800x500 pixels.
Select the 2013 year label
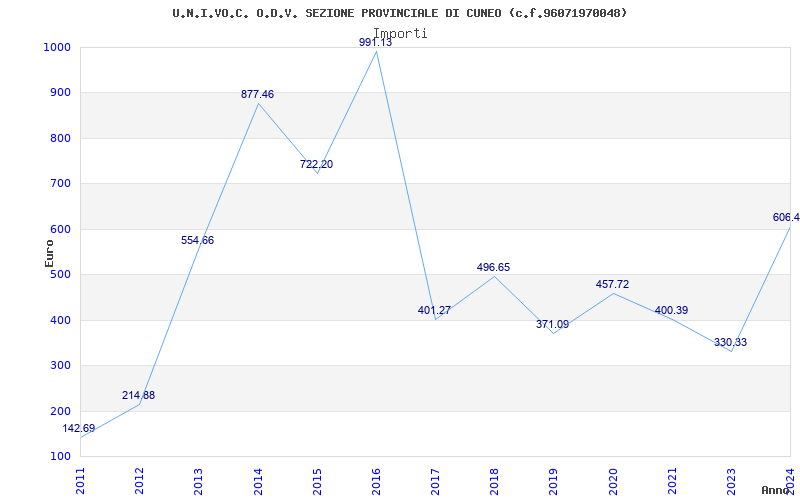point(198,482)
